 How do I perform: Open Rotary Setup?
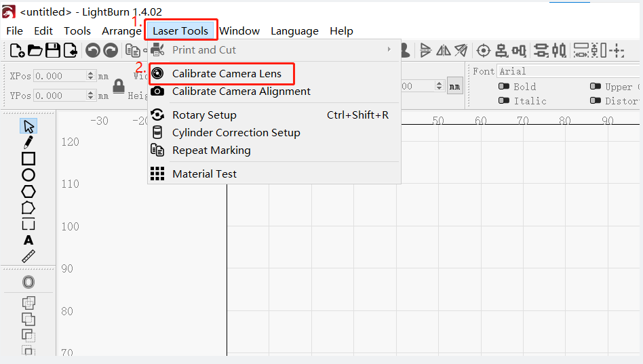274,115
